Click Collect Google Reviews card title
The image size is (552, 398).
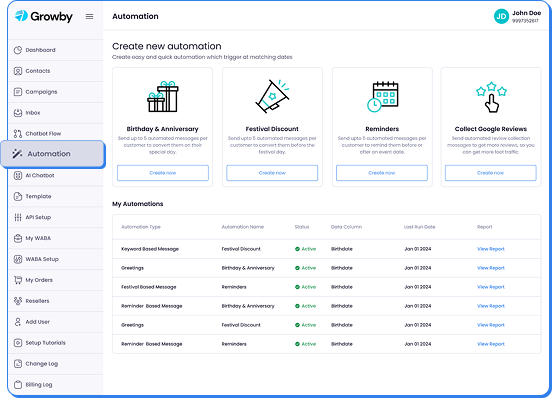491,129
